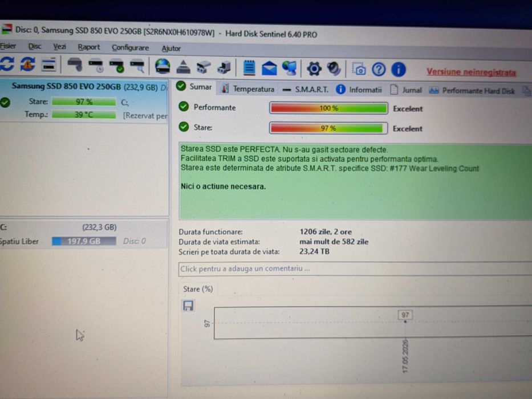This screenshot has width=532, height=399.
Task: Open the Vezi menu
Action: [59, 47]
